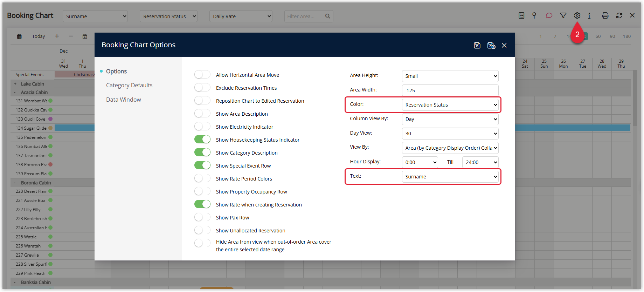This screenshot has width=644, height=292.
Task: Click the save and exit options icon
Action: (491, 45)
